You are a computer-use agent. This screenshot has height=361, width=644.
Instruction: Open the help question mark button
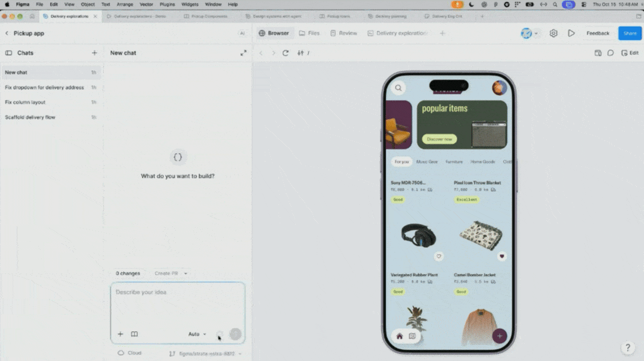[x=627, y=348]
